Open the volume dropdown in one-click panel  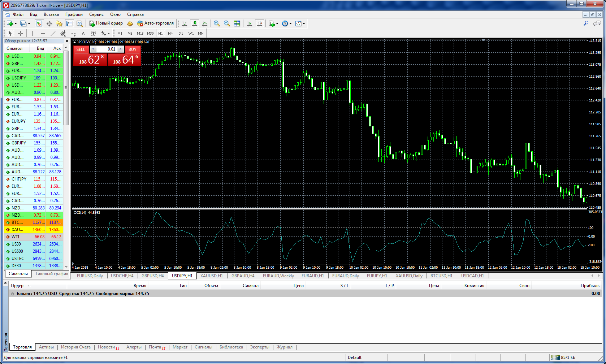click(x=93, y=49)
